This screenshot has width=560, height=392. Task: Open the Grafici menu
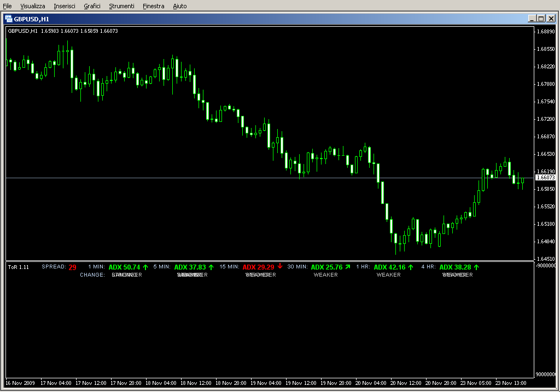pos(92,6)
